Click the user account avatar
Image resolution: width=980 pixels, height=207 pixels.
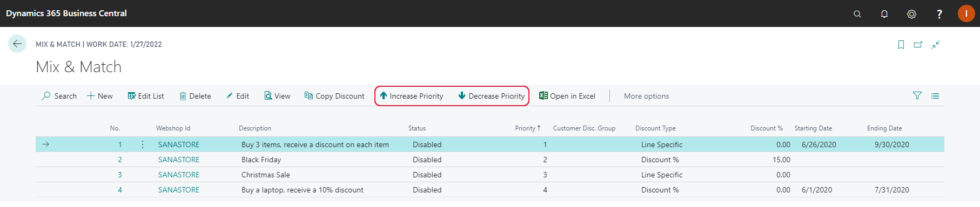[966, 13]
